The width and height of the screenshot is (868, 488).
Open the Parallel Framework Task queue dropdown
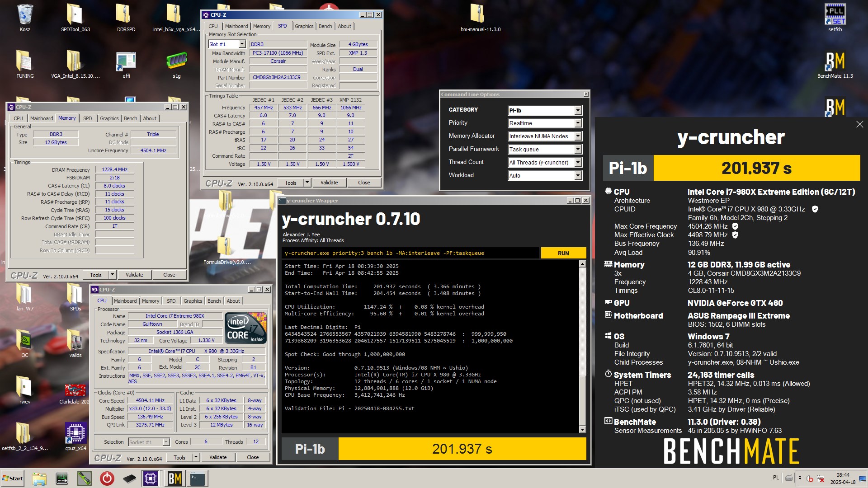pos(578,150)
